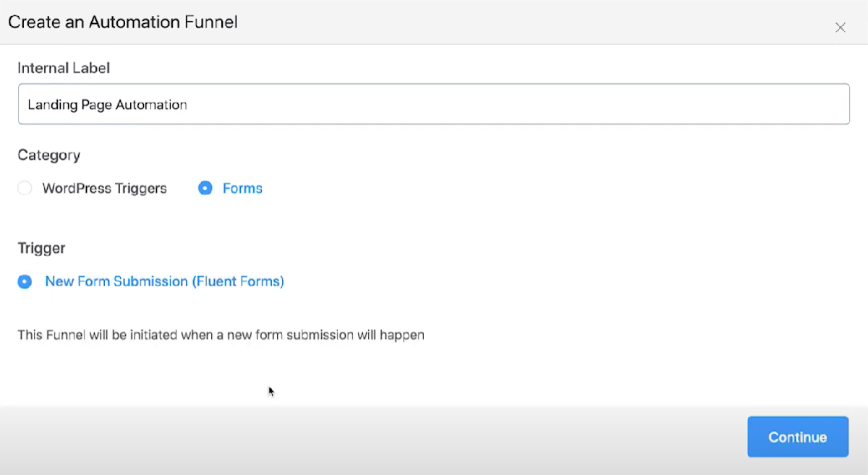The image size is (868, 475).
Task: Click the Trigger section heading
Action: (41, 248)
